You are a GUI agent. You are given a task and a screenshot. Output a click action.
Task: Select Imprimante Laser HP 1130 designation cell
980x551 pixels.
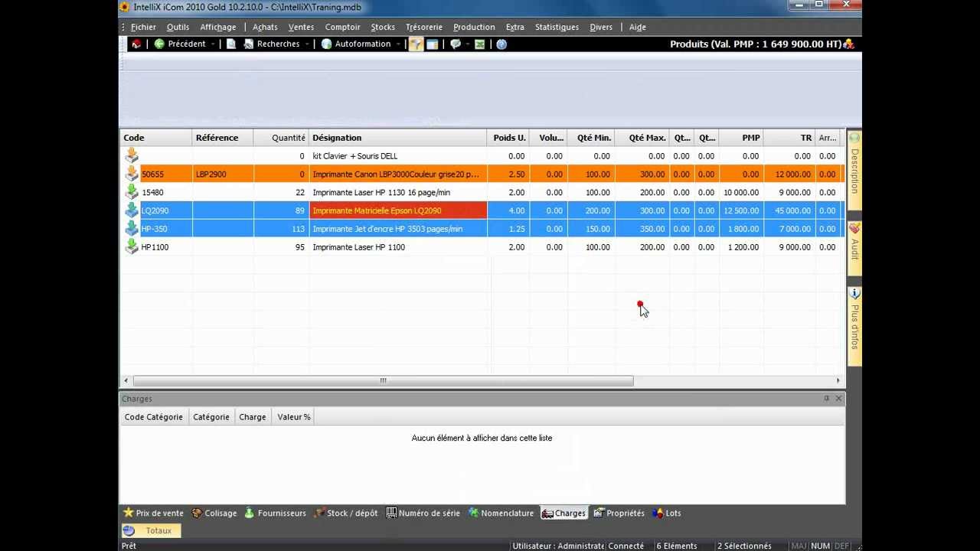coord(398,193)
